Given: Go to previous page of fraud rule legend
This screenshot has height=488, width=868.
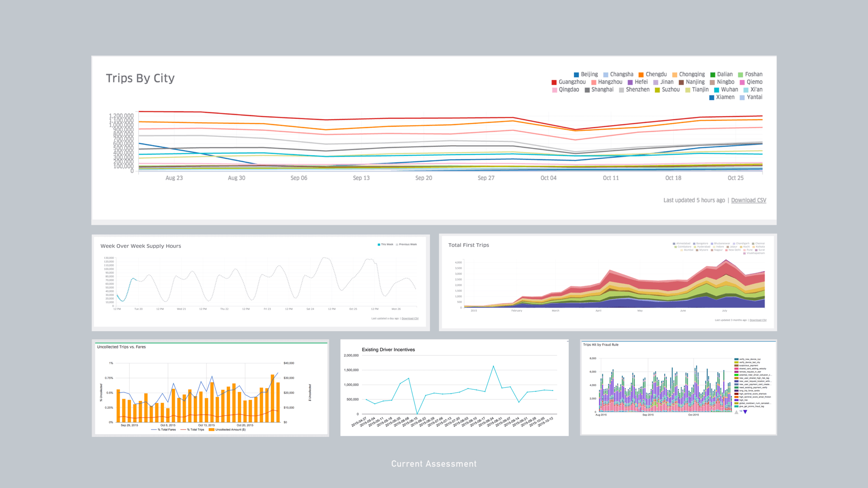Looking at the screenshot, I should pos(737,412).
